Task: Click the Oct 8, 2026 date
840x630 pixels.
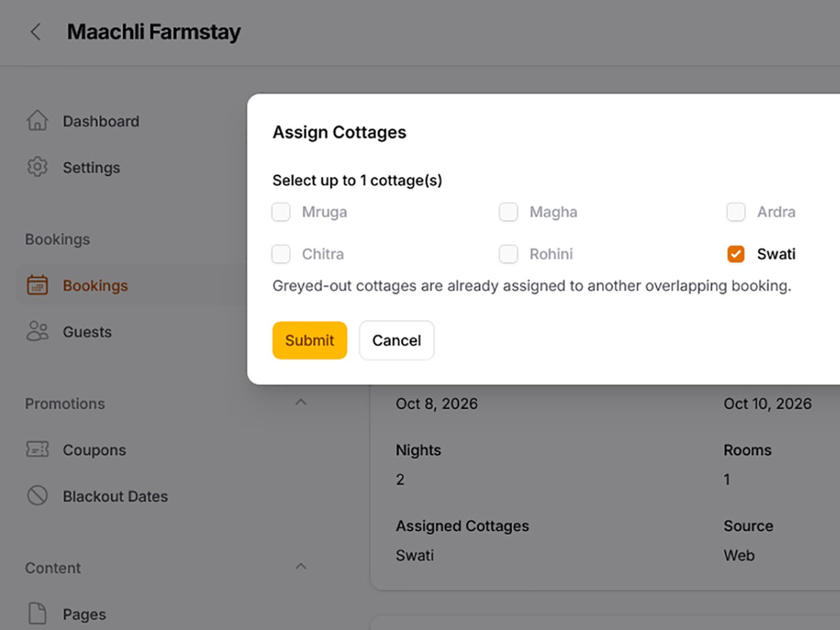Action: click(437, 404)
